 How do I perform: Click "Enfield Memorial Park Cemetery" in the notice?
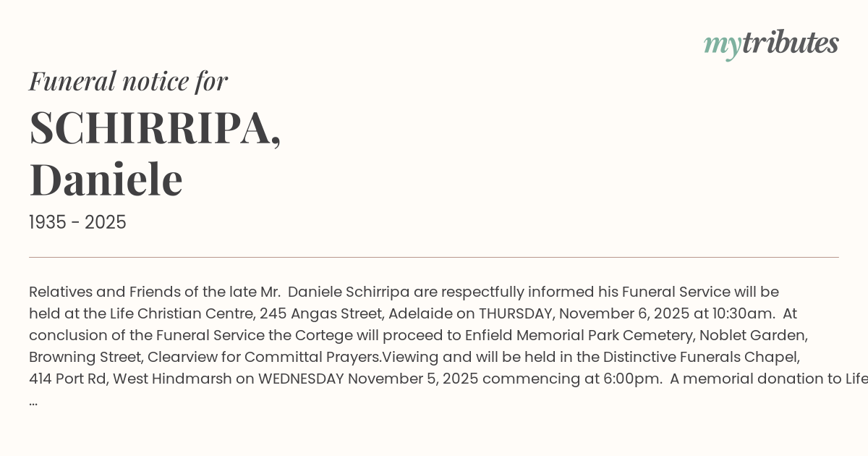[574, 335]
